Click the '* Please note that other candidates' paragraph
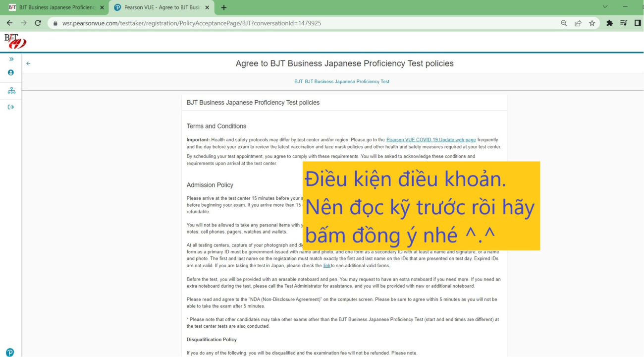 point(343,323)
